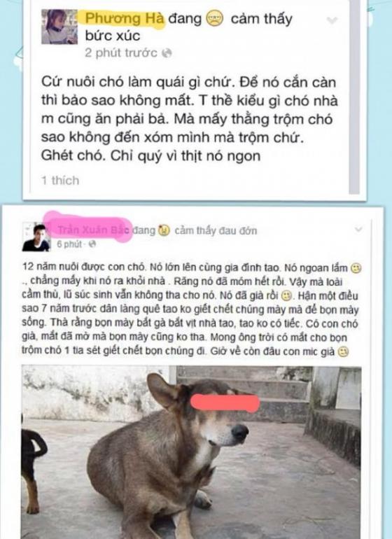Click the emoji after 'con mic già'
The height and width of the screenshot is (539, 392).
(343, 352)
